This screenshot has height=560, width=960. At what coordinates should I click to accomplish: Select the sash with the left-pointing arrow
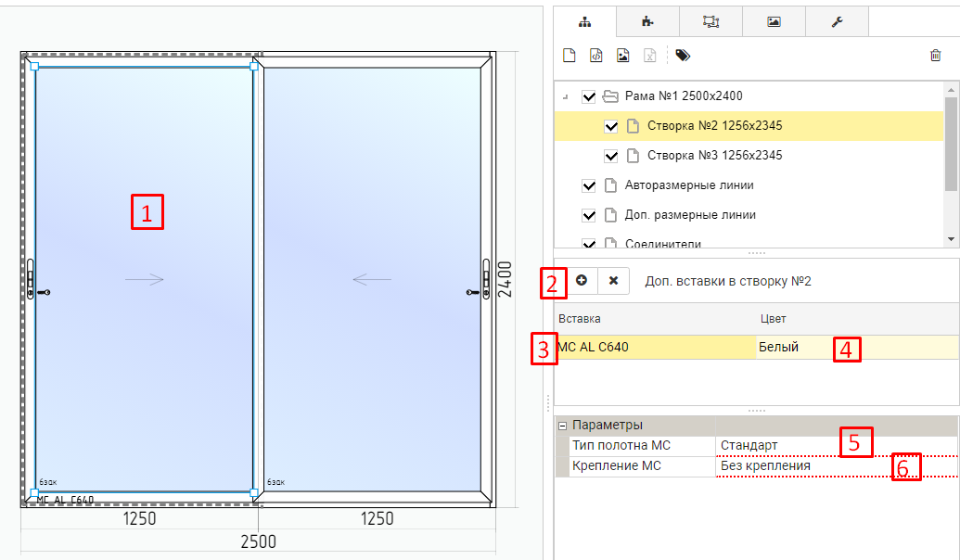coord(372,279)
